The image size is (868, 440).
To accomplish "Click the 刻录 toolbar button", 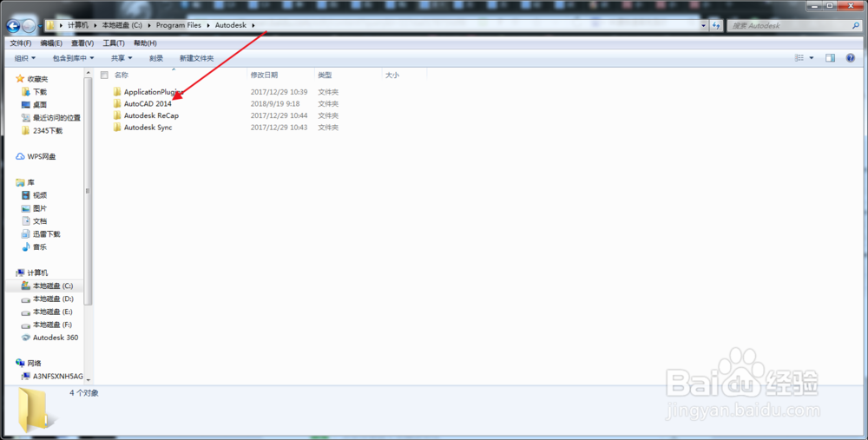I will point(156,58).
